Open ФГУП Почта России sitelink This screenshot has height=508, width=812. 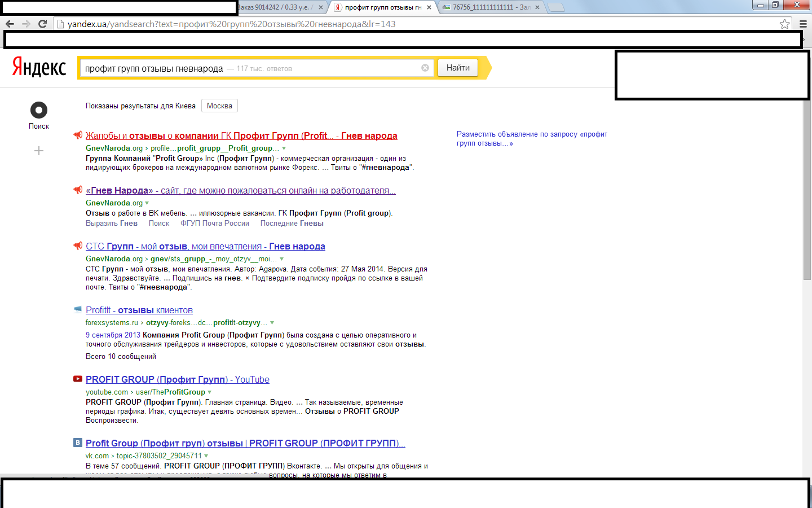[215, 223]
